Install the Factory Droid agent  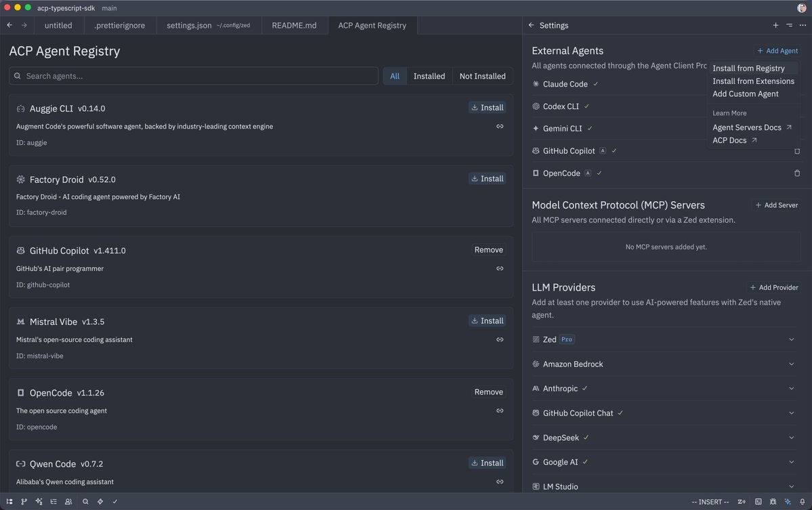[487, 178]
